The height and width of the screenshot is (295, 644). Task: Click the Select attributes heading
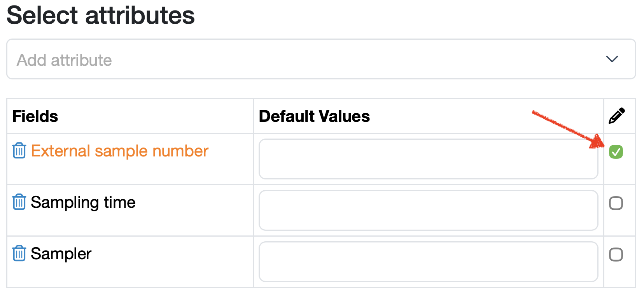pos(101,16)
